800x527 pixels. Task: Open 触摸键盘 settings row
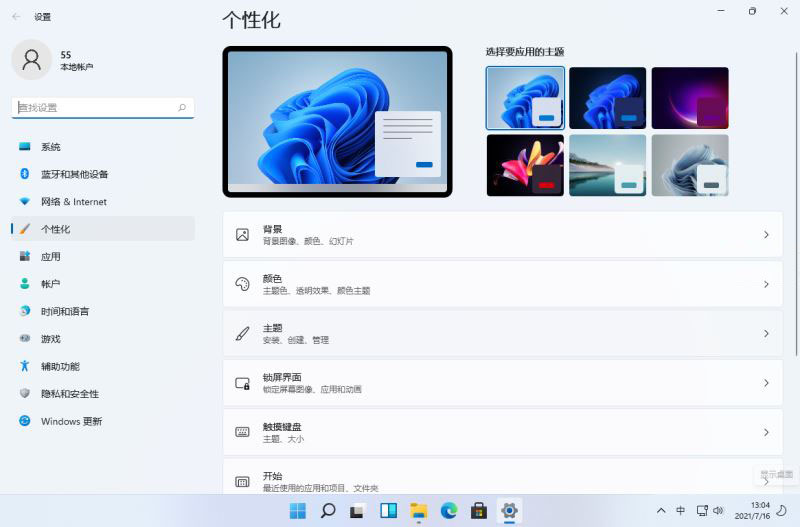(503, 432)
